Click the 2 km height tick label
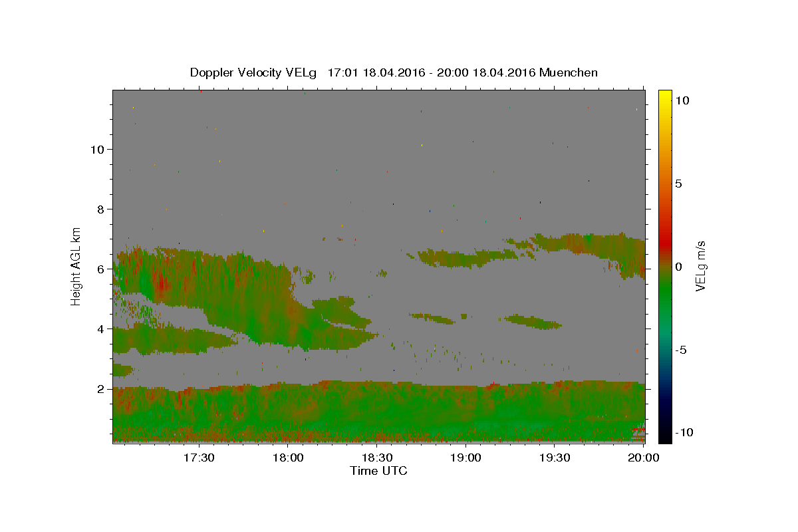This screenshot has width=798, height=532. [x=100, y=388]
